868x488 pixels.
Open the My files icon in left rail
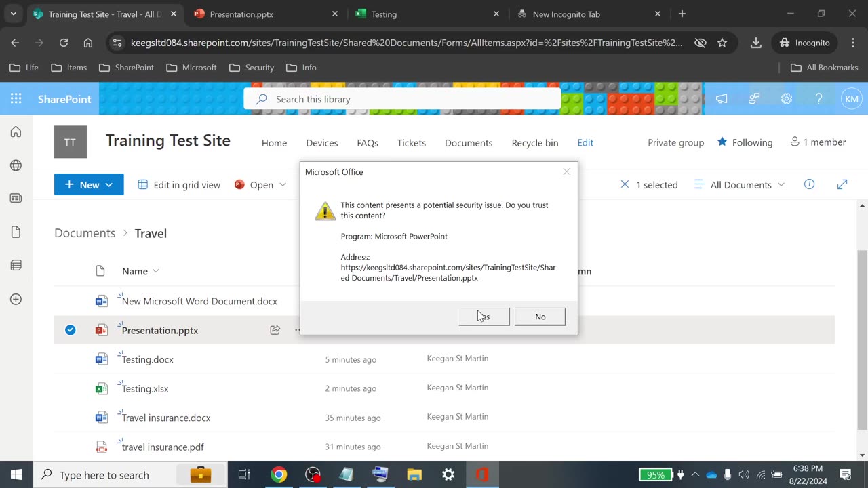(16, 232)
